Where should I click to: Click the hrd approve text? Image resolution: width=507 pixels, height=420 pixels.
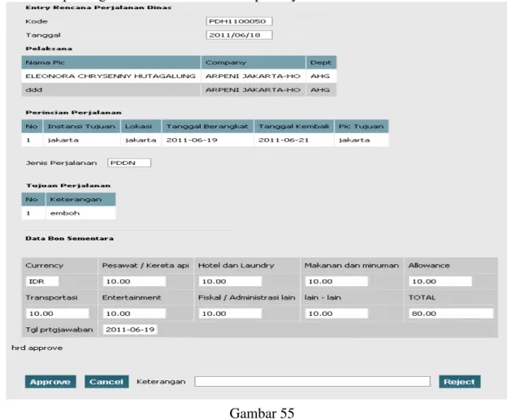coord(37,349)
